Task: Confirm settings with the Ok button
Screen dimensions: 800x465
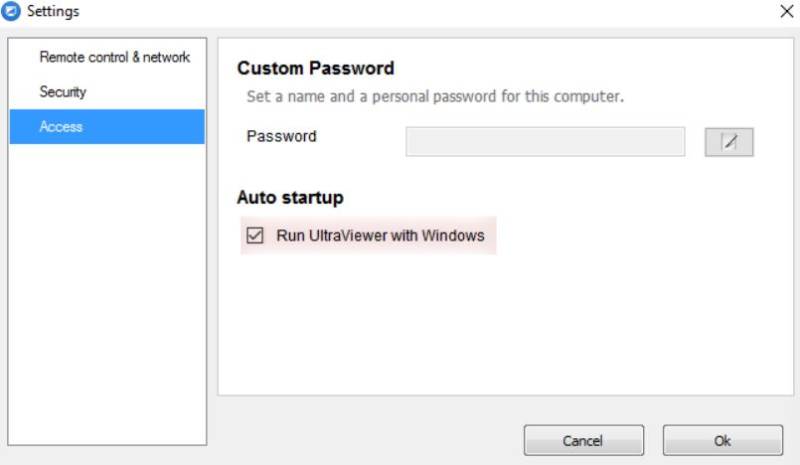Action: 722,440
